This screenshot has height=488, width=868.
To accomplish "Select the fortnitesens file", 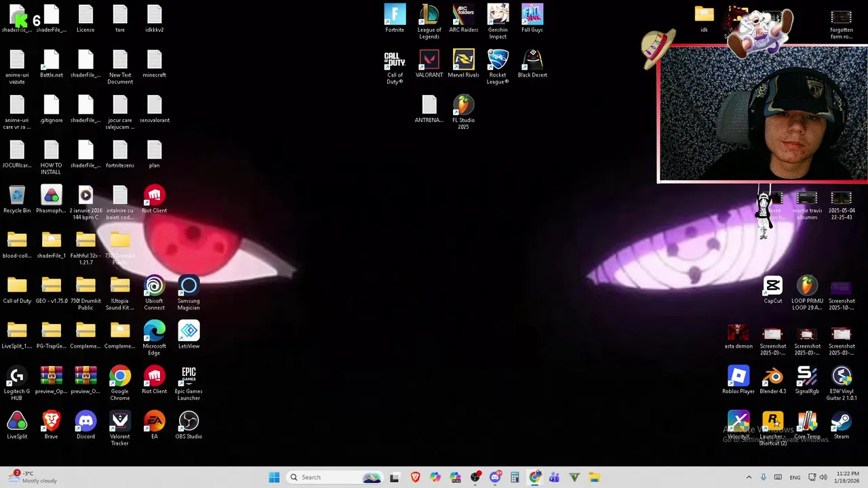I will 120,154.
